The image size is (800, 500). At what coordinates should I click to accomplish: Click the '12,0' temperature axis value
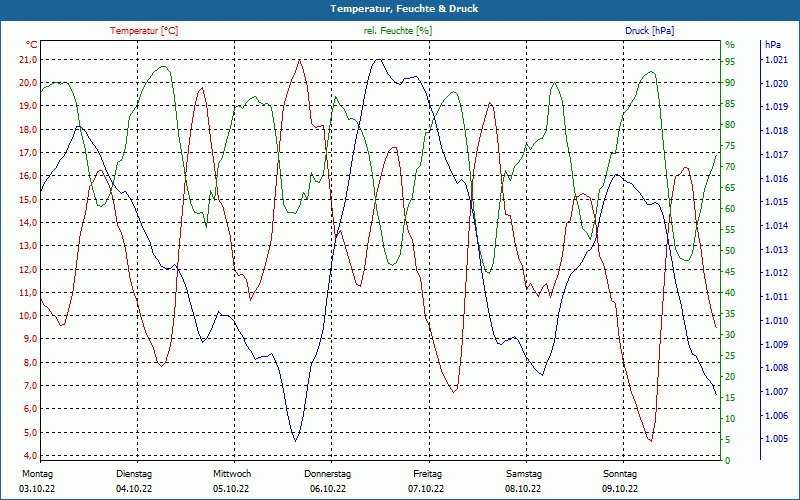click(28, 269)
